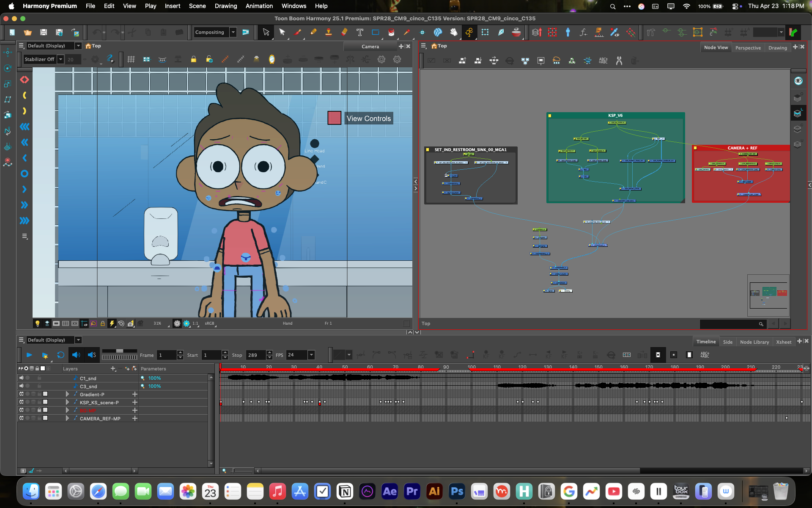Click the Gradient-P layer color swatch

[45, 394]
